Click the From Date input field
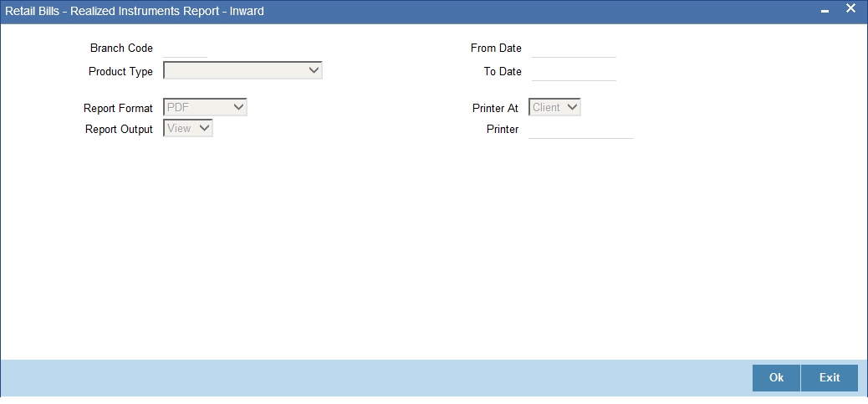 [574, 49]
